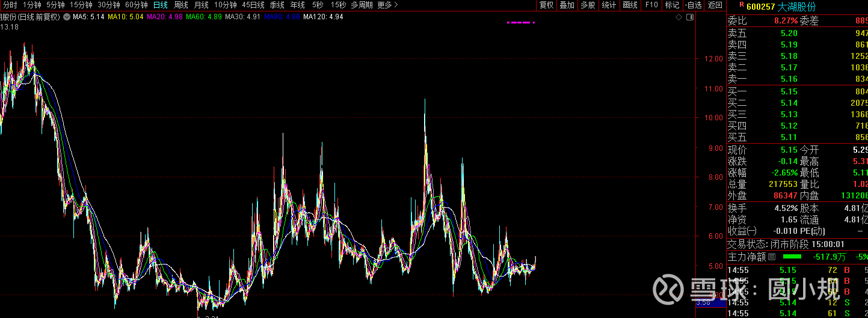This screenshot has width=868, height=318.
Task: Select the 5秒 period tab
Action: [x=318, y=5]
